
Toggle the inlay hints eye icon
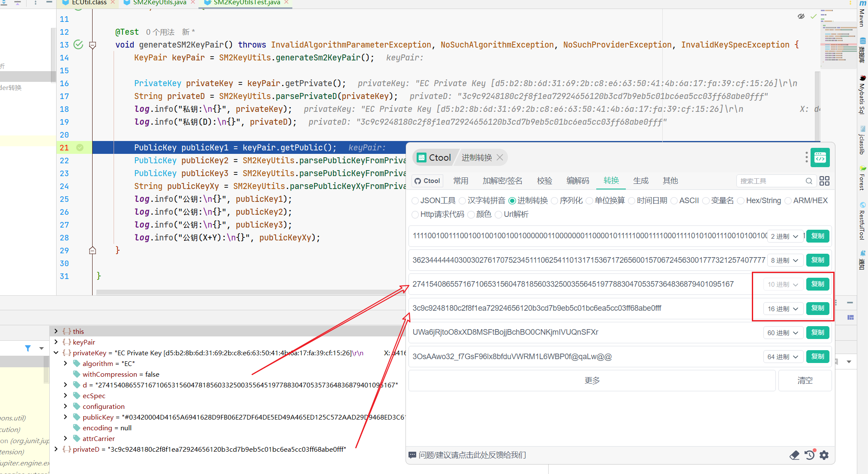click(x=801, y=16)
